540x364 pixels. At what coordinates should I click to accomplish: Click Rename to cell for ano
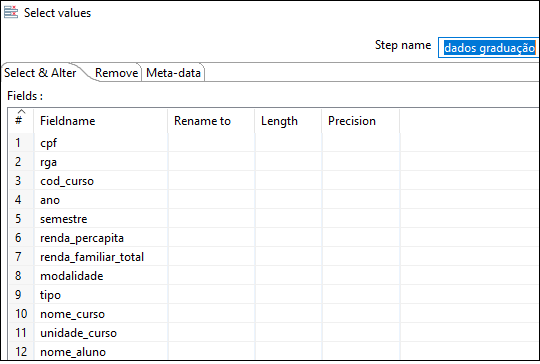[x=211, y=200]
